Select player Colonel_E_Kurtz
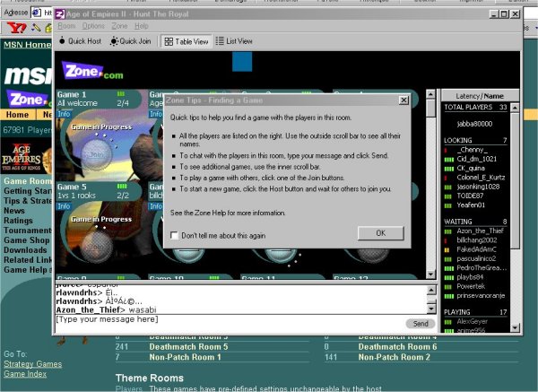Screen dimensions: 538x392 point(481,178)
